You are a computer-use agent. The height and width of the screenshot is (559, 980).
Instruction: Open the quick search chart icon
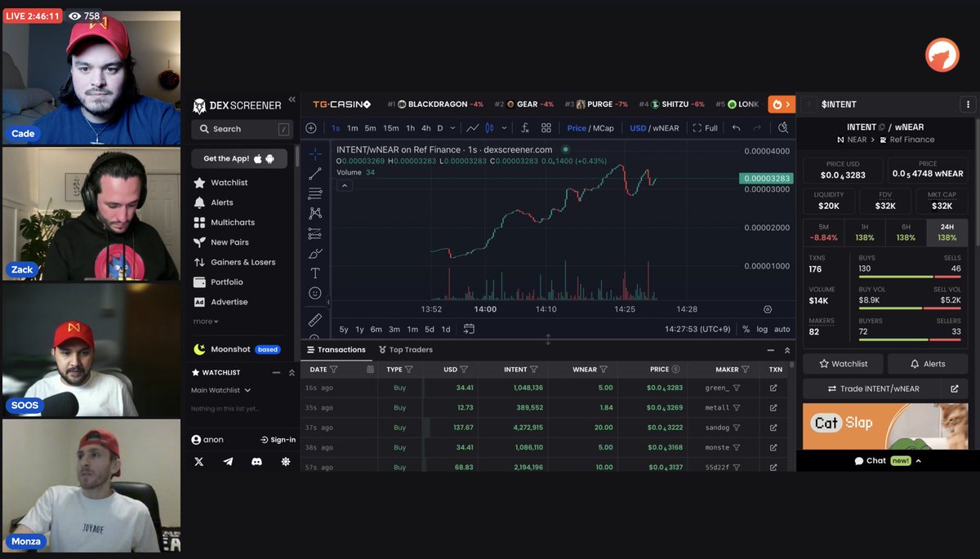(783, 128)
